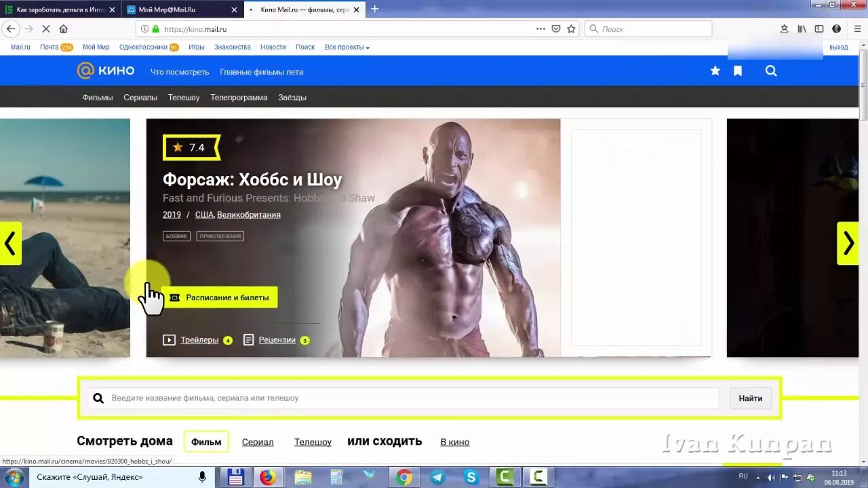868x488 pixels.
Task: Expand the 'Все проекты' dropdown
Action: point(347,47)
